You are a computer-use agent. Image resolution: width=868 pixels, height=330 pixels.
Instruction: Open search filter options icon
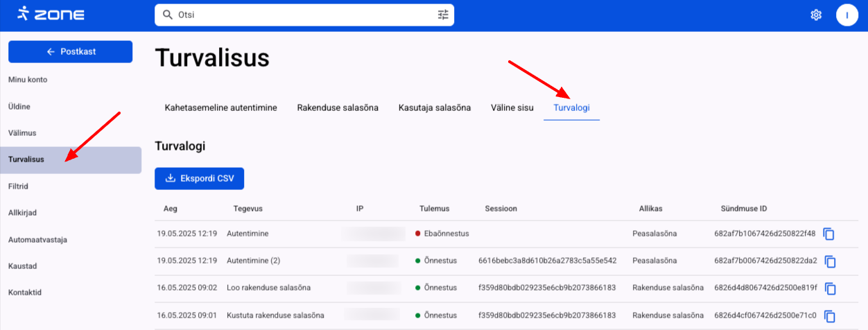point(443,15)
